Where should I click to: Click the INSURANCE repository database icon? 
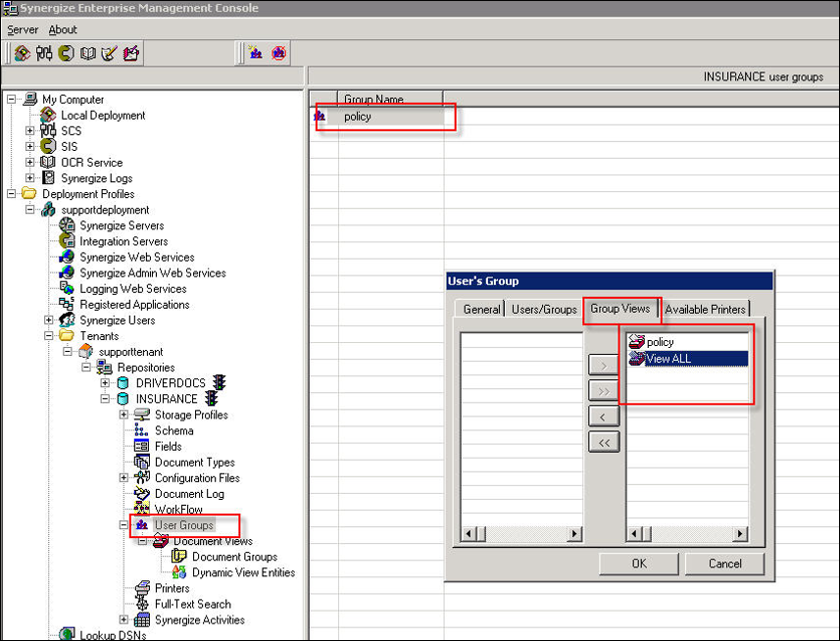(124, 399)
